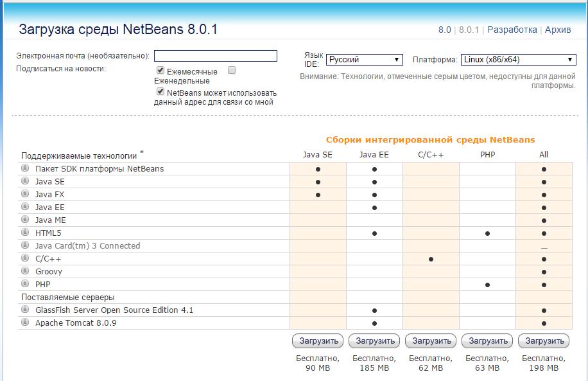Click the Поддерживаемые технологии heading
Viewport: 588px width, 381px height.
pos(79,155)
